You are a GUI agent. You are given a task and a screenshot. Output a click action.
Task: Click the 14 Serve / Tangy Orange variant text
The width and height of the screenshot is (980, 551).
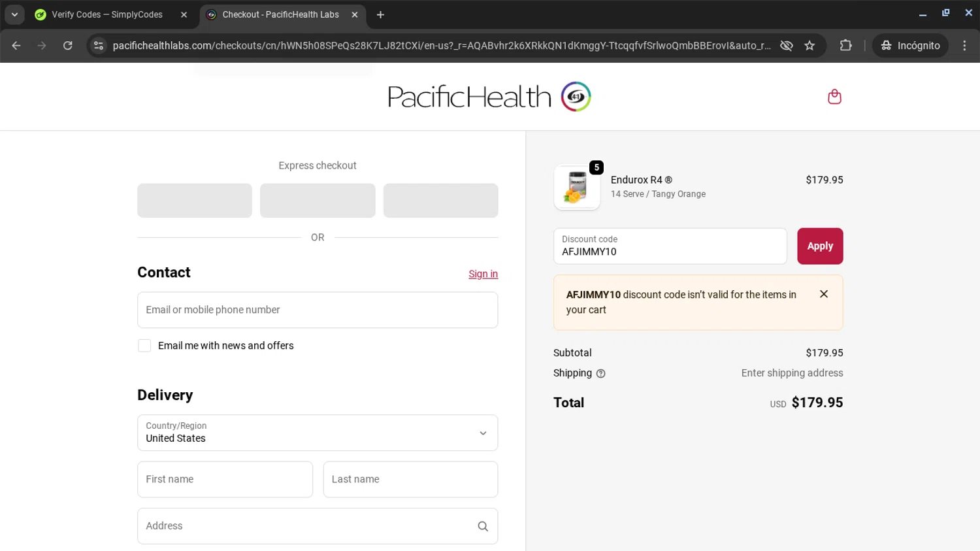click(x=658, y=194)
